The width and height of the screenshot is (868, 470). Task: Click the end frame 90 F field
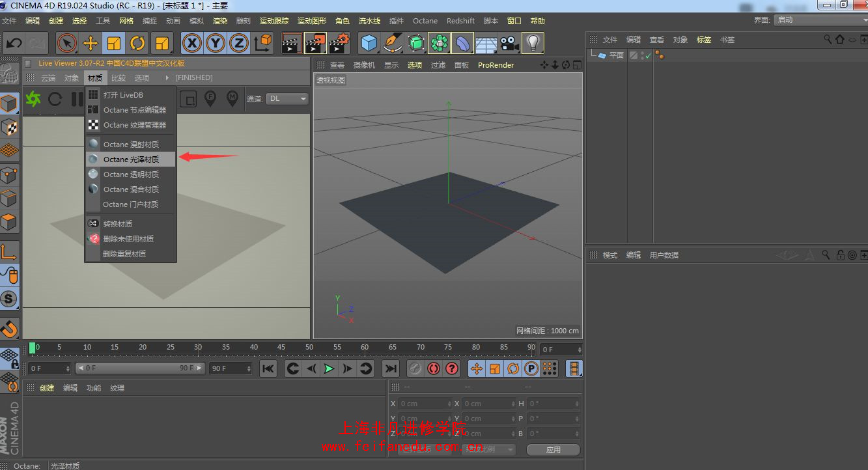[231, 368]
